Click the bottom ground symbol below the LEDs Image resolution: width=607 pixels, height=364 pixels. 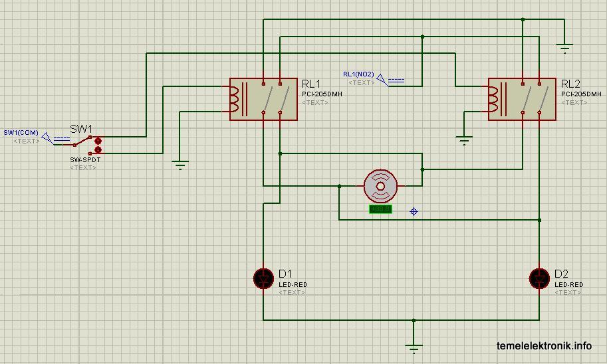414,349
